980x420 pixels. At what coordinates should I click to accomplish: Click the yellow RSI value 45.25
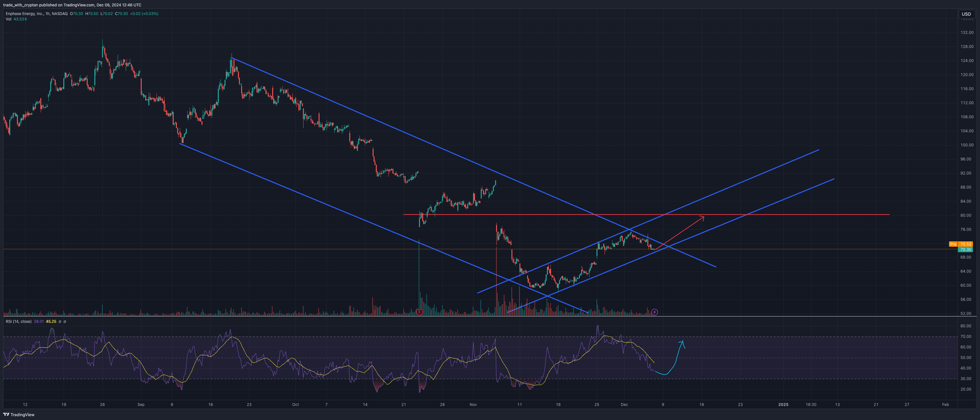pos(51,322)
